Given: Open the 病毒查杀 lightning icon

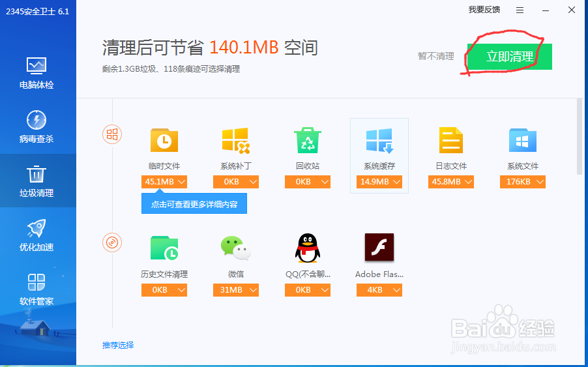Looking at the screenshot, I should click(x=37, y=120).
